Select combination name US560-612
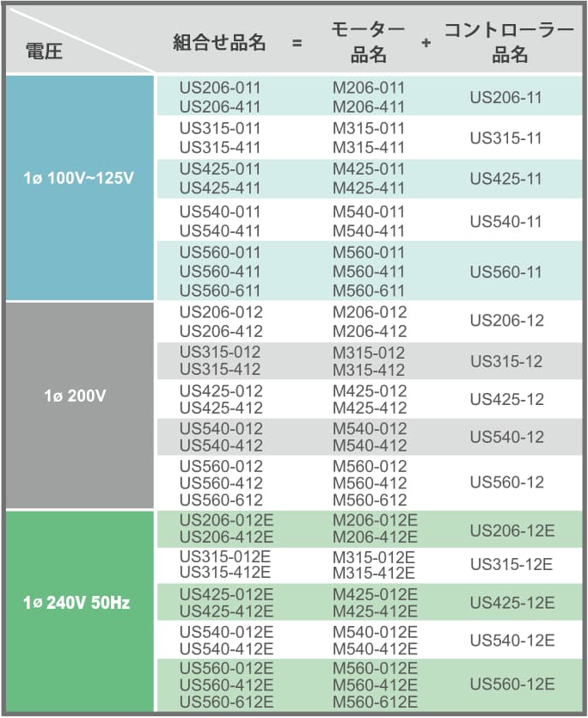588x718 pixels. 221,500
